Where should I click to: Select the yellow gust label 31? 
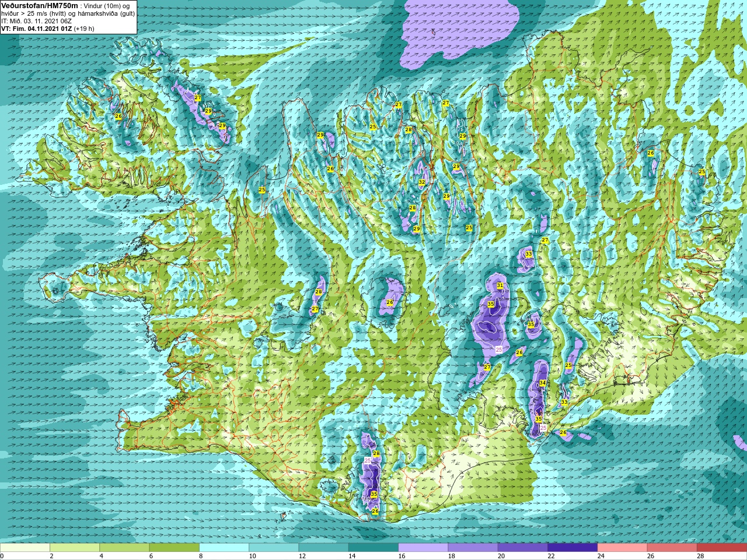(500, 285)
